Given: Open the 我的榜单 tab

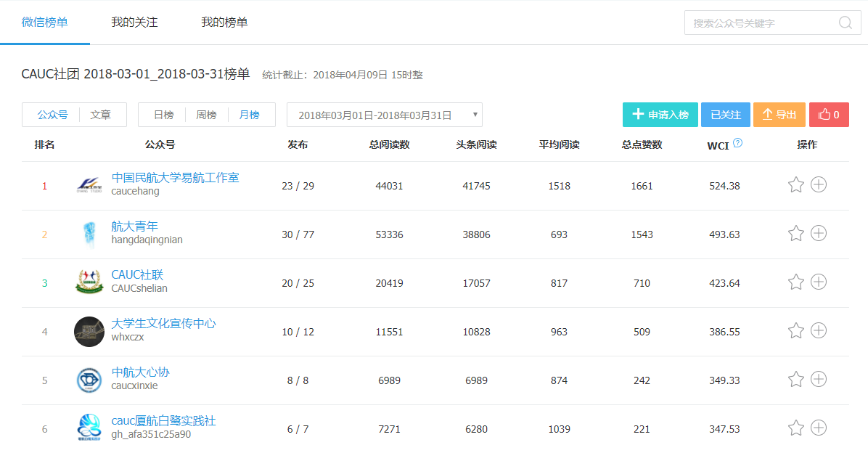Looking at the screenshot, I should [x=224, y=23].
